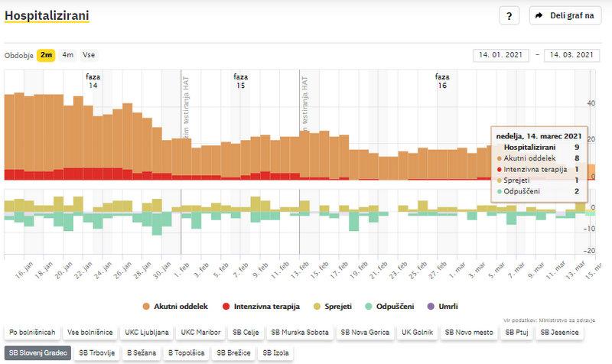
Task: Select Vse bolnišnice filter
Action: [90, 333]
